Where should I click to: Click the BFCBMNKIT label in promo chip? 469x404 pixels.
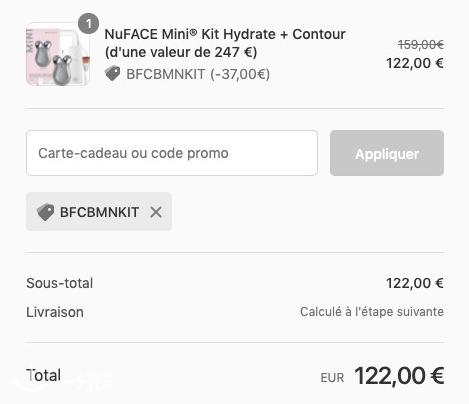99,212
